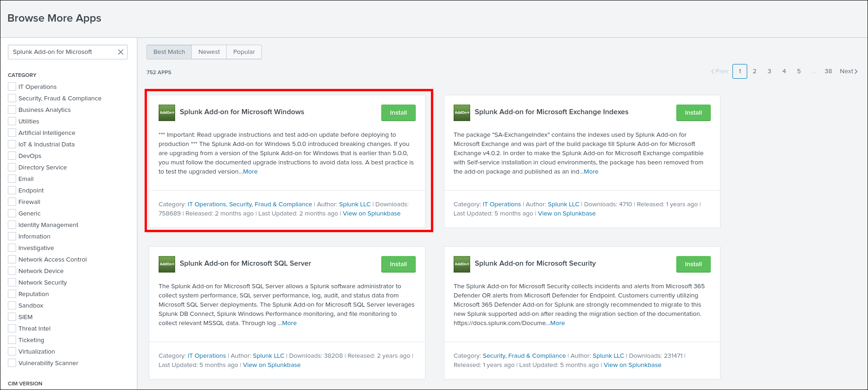Select the Generic category checkbox

tap(12, 213)
